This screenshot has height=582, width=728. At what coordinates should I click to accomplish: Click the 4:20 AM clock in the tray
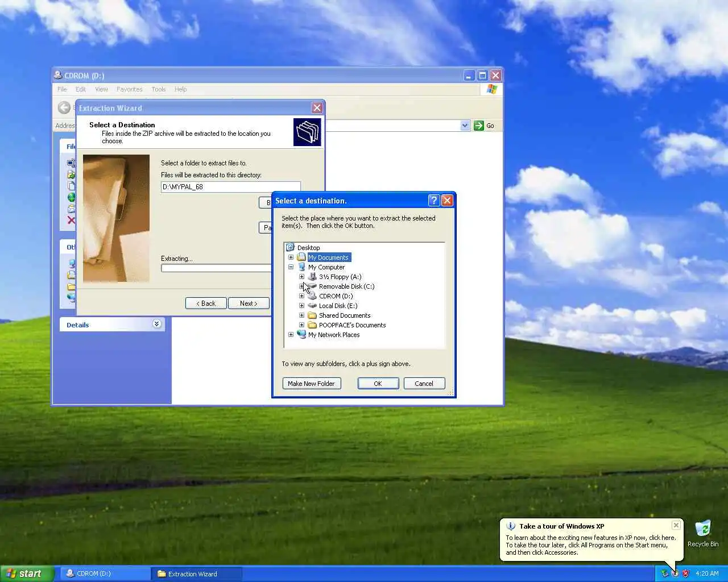point(707,573)
